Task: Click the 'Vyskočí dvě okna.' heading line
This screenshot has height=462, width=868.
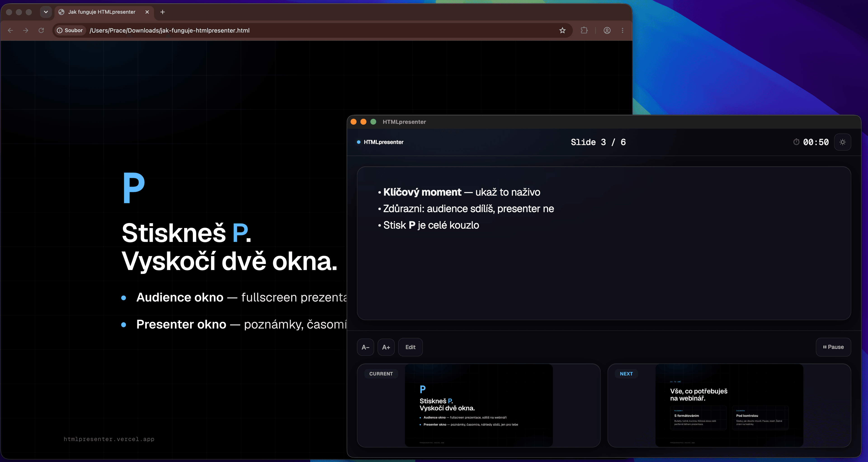Action: click(229, 261)
